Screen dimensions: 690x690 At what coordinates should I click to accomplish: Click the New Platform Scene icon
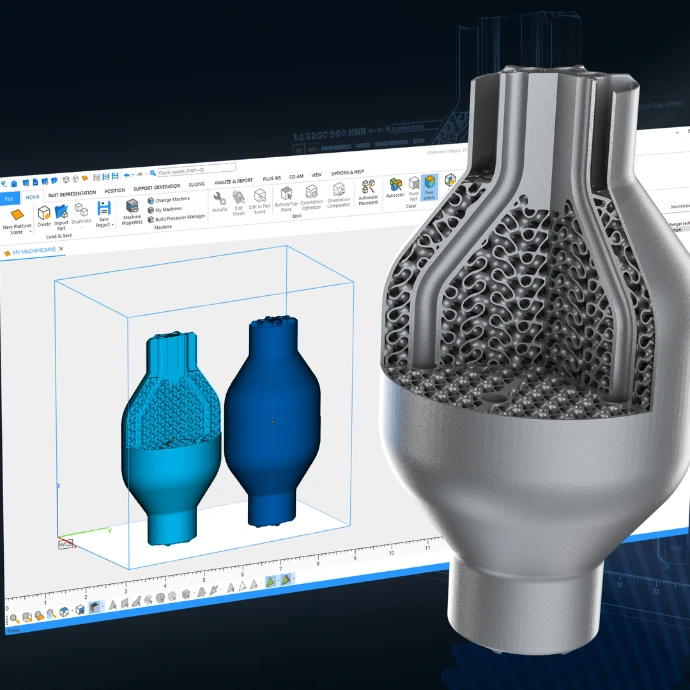[x=17, y=215]
